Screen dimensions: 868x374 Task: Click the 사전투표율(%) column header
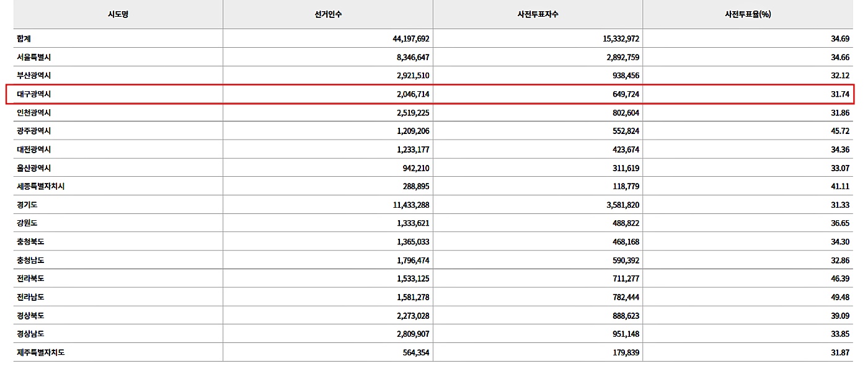(x=748, y=14)
